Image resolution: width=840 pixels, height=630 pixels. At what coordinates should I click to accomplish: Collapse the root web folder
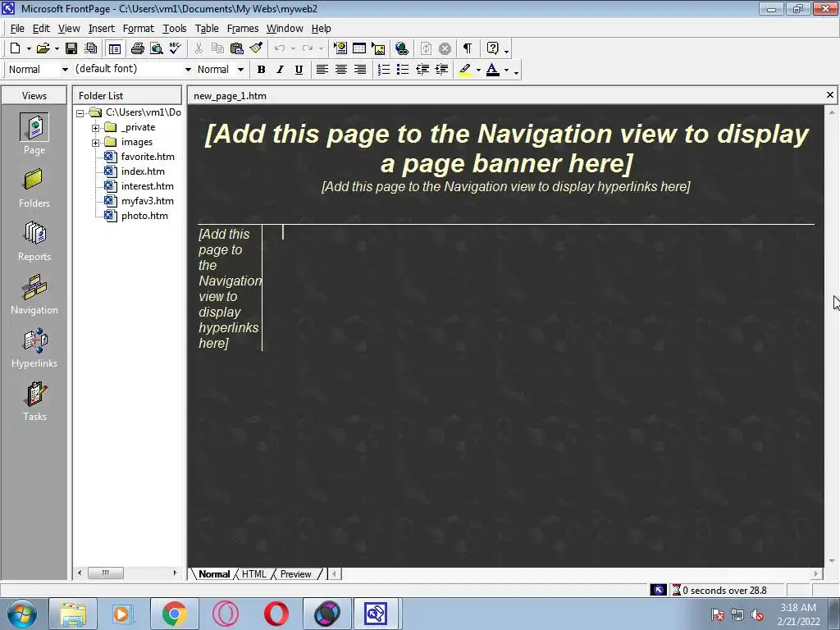click(x=80, y=113)
